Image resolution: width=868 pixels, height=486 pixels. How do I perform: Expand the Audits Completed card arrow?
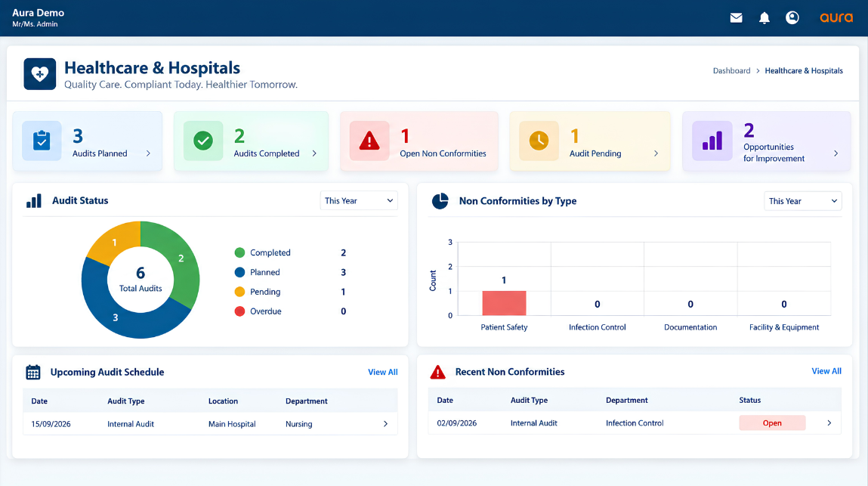click(x=314, y=153)
